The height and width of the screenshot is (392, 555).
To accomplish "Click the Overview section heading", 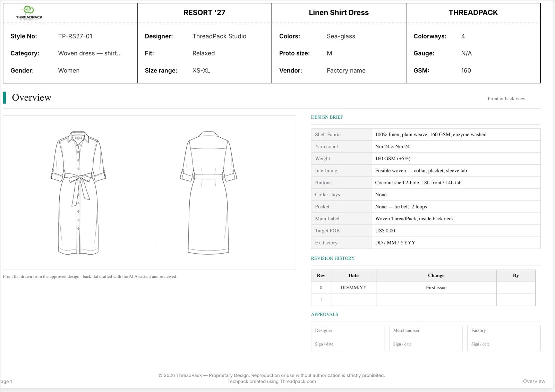I will tap(32, 97).
